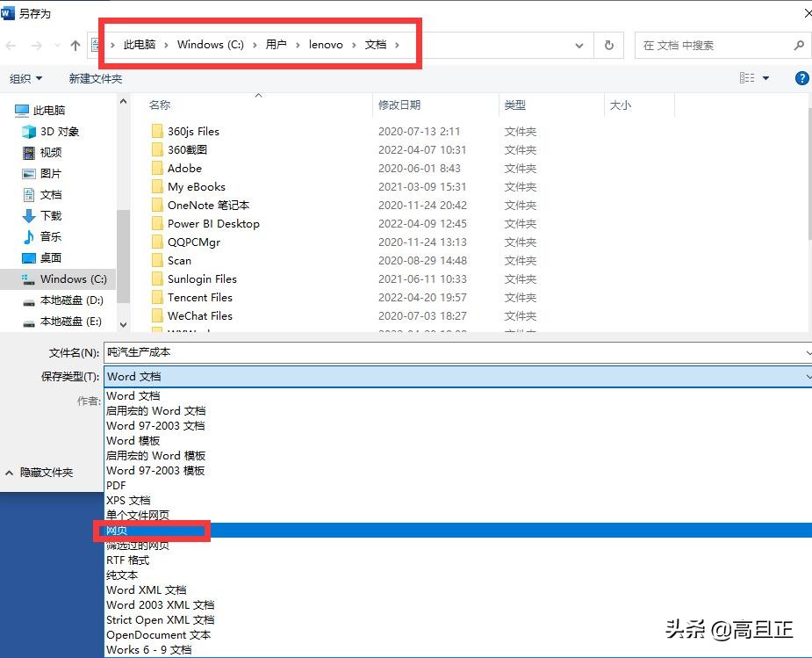Go up one folder level with the up arrow
Viewport: 812px width, 658px height.
pyautogui.click(x=75, y=46)
